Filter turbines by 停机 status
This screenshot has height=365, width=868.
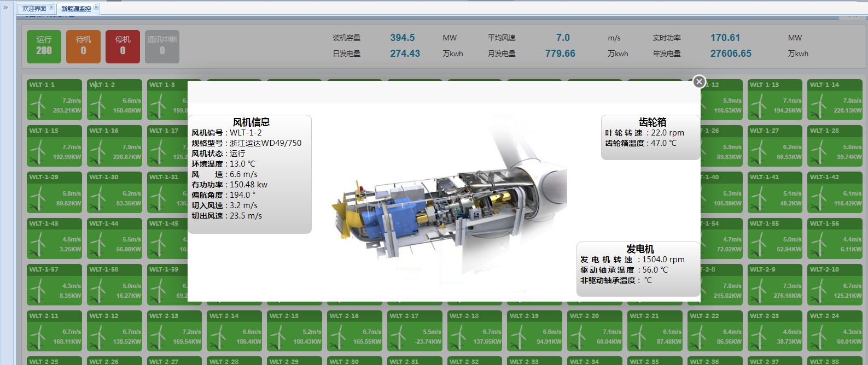pyautogui.click(x=123, y=46)
